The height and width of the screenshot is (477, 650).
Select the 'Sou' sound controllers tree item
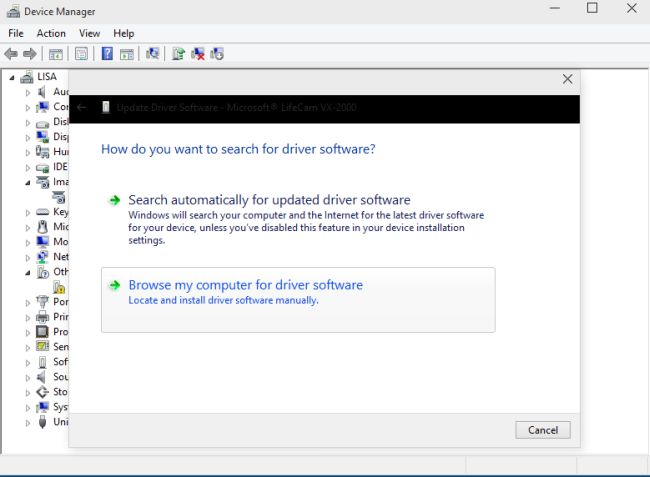pos(61,377)
